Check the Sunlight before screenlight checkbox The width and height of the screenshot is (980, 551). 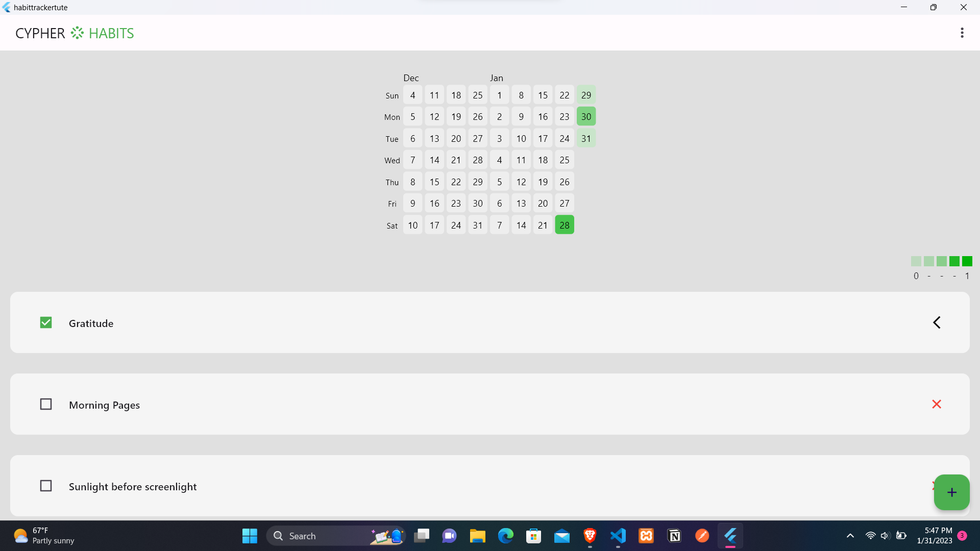pyautogui.click(x=46, y=486)
